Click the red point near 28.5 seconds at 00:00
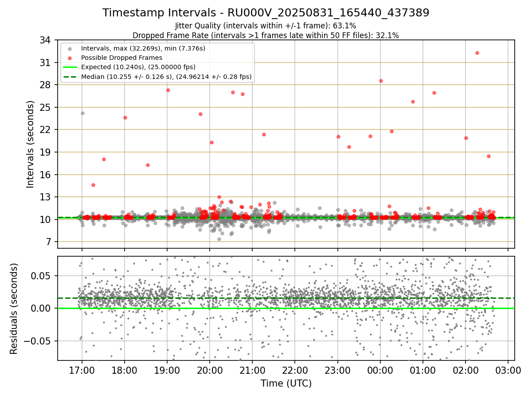This screenshot has width=532, height=399. click(x=381, y=81)
